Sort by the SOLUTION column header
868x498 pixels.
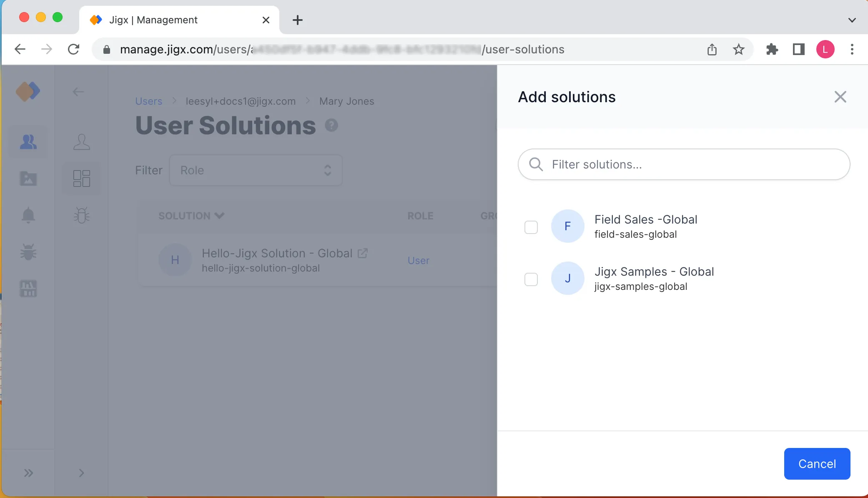click(x=191, y=216)
